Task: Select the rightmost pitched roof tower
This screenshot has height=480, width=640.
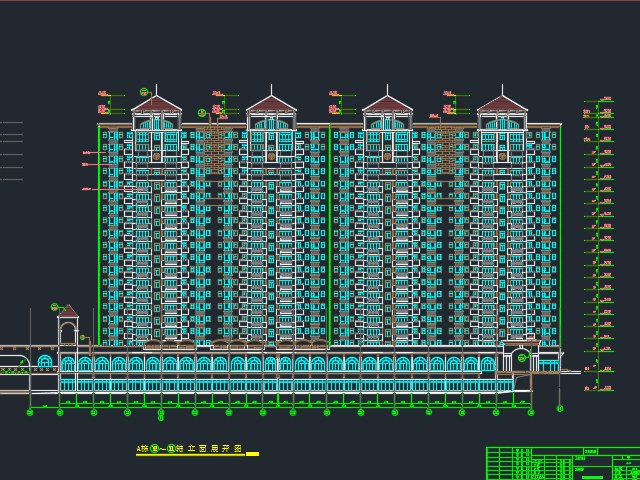Action: tap(502, 104)
